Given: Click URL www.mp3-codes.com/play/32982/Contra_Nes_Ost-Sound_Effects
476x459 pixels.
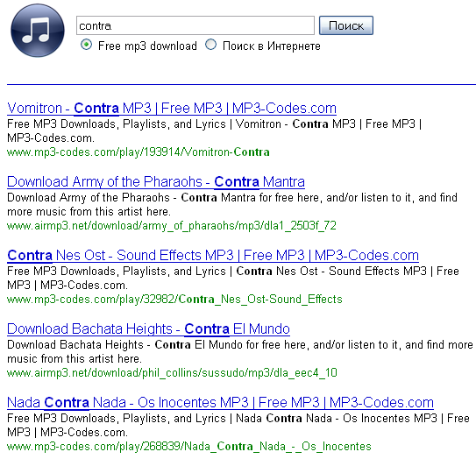Looking at the screenshot, I should click(174, 300).
